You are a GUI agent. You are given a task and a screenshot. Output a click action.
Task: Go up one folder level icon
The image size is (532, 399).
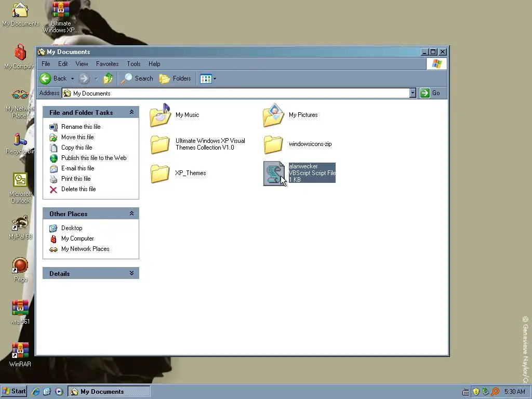coord(108,79)
